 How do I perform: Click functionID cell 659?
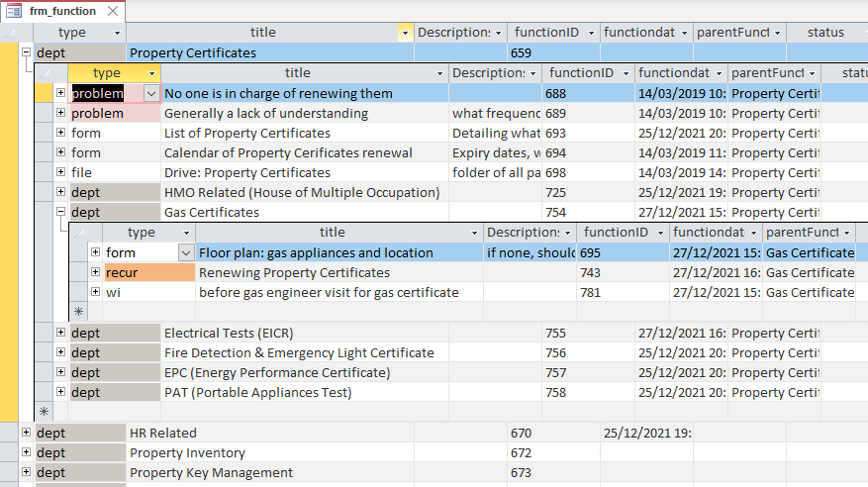(553, 53)
